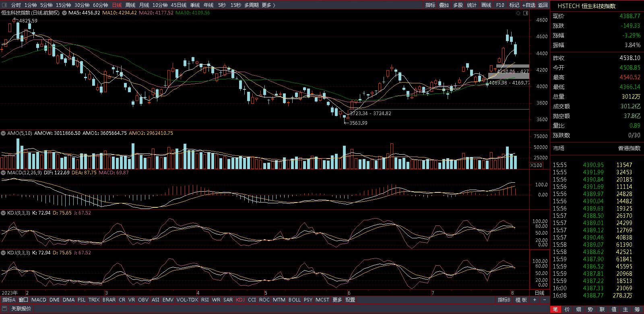
Task: Select the 筹 chip distribution tab
Action: [637, 309]
